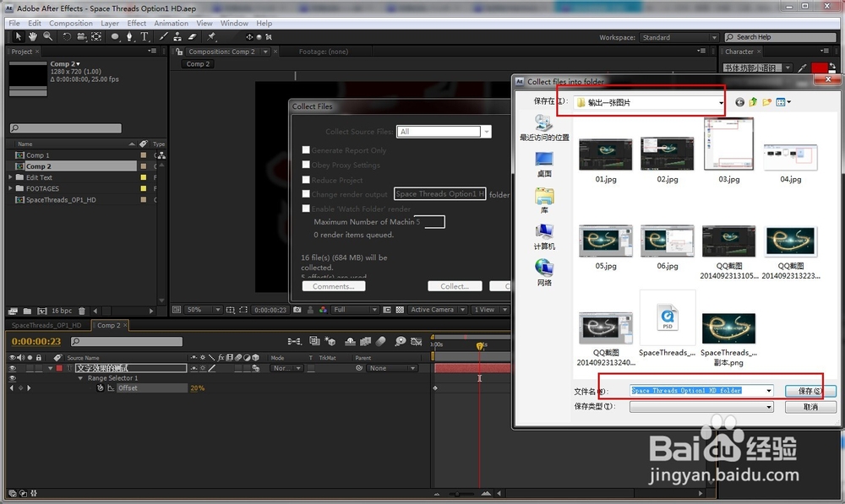Select the Hand tool
This screenshot has height=504, width=845.
tap(33, 36)
